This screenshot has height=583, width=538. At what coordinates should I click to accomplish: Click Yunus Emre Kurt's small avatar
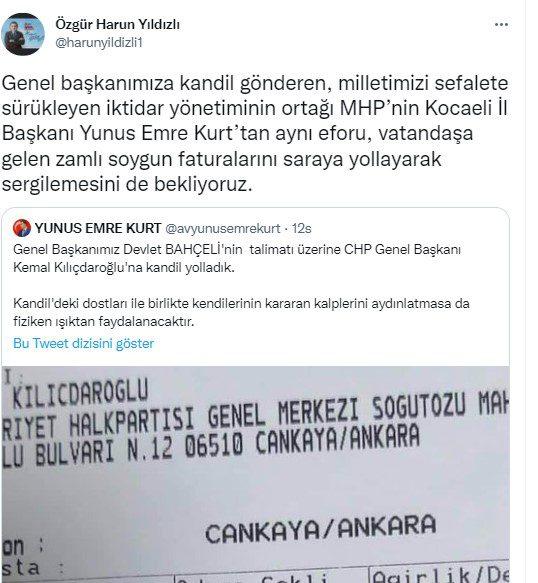pyautogui.click(x=22, y=228)
